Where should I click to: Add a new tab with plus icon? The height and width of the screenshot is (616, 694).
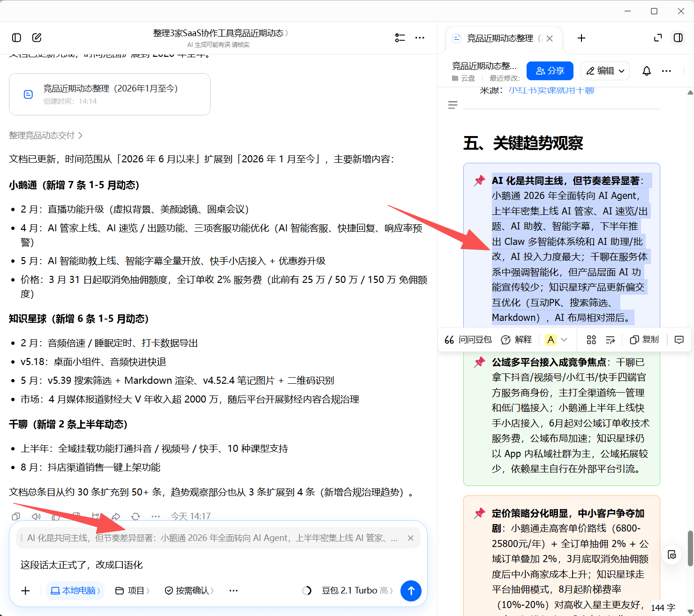tap(581, 38)
